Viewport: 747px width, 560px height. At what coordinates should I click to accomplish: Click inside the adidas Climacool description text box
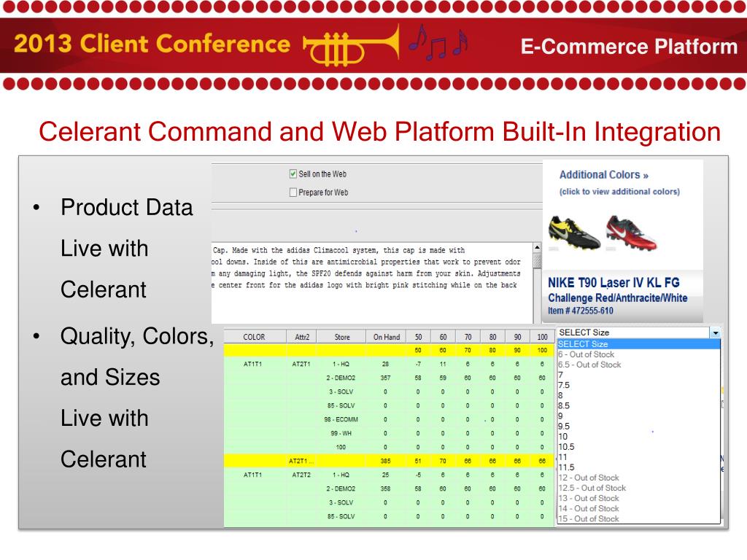(x=373, y=283)
